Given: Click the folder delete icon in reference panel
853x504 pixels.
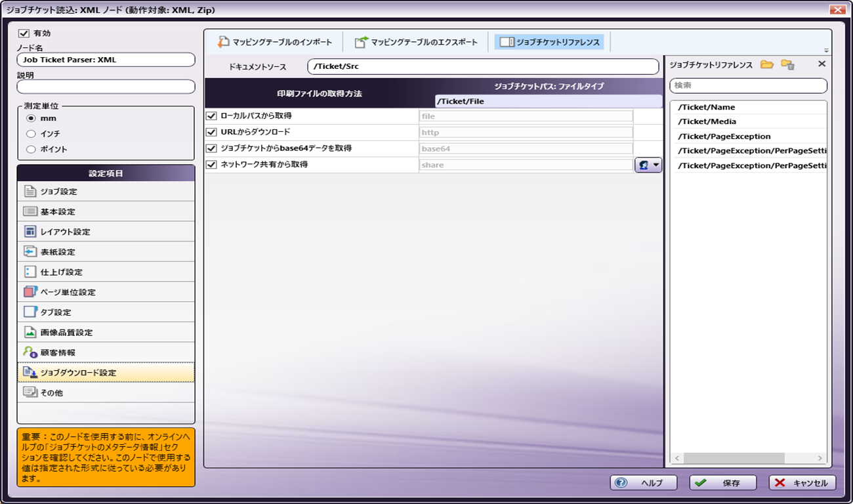Looking at the screenshot, I should 787,64.
